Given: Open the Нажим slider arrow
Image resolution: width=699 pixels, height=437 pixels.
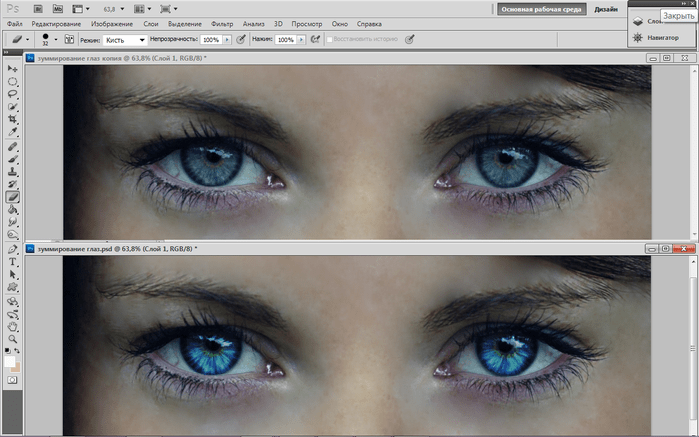Looking at the screenshot, I should coord(301,40).
